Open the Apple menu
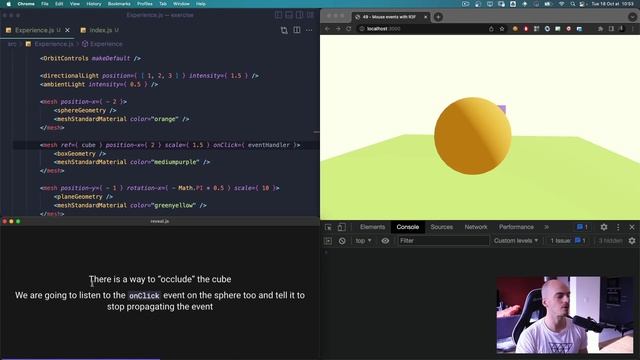 8,4
